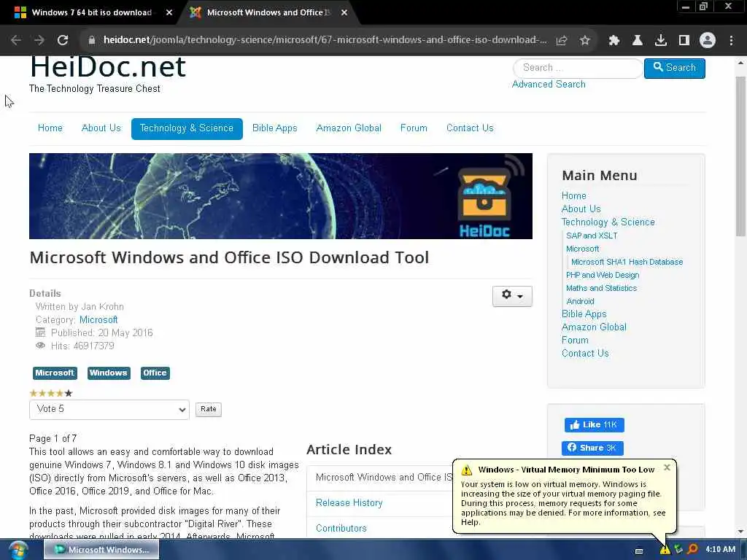Viewport: 747px width, 560px height.
Task: Open Home in Main Menu sidebar
Action: tap(573, 195)
